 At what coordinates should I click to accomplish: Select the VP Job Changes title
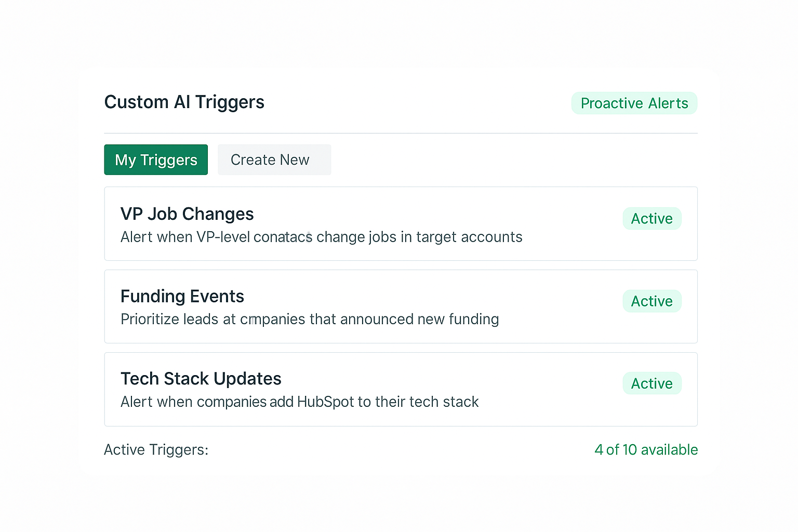187,214
